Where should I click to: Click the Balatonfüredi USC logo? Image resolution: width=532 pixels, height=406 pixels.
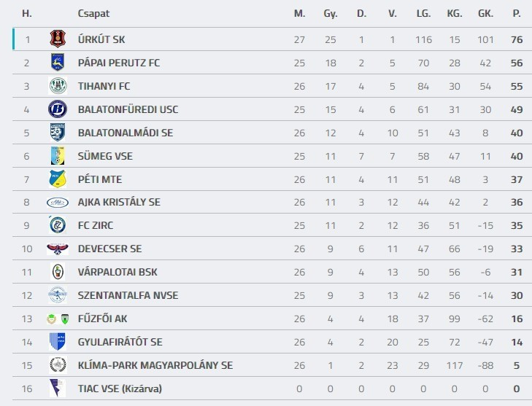point(58,109)
